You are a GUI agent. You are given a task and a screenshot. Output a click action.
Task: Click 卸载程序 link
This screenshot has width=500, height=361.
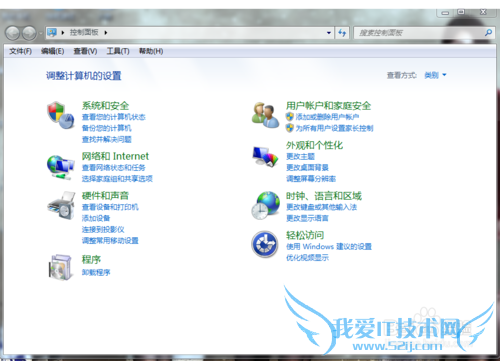[x=96, y=272]
